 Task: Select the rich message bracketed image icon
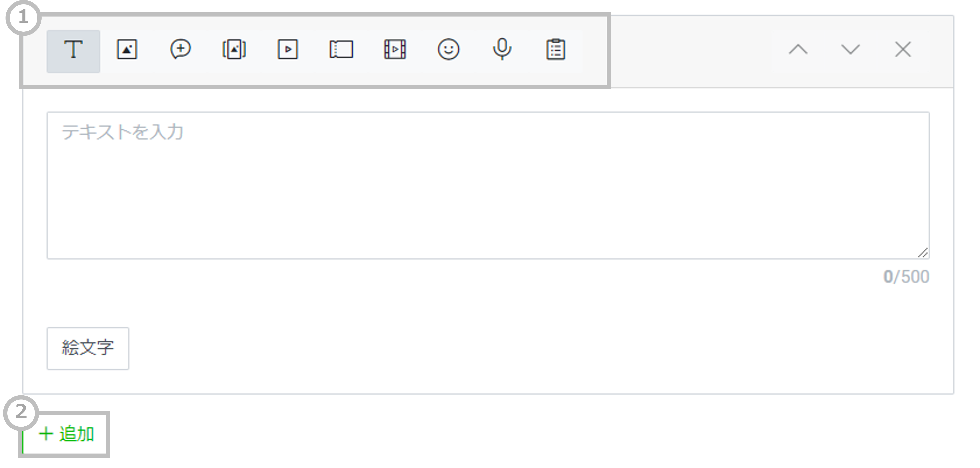pos(234,49)
